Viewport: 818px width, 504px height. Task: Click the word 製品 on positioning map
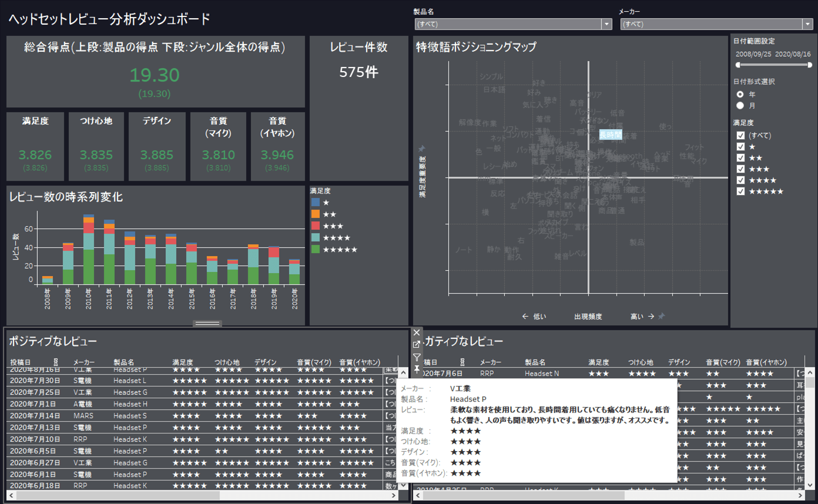(637, 242)
